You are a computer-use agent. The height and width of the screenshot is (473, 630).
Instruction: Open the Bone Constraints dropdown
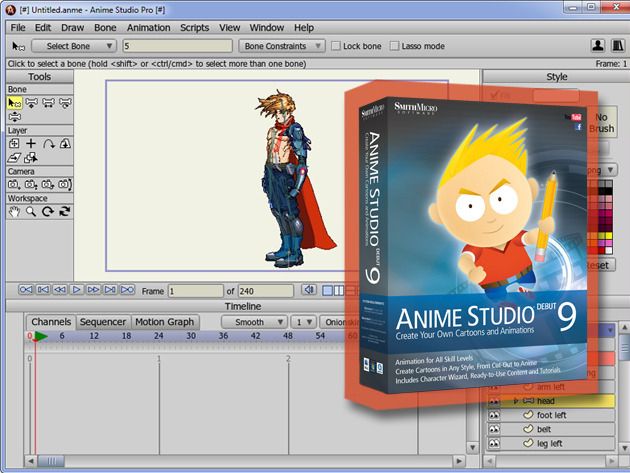pyautogui.click(x=282, y=46)
